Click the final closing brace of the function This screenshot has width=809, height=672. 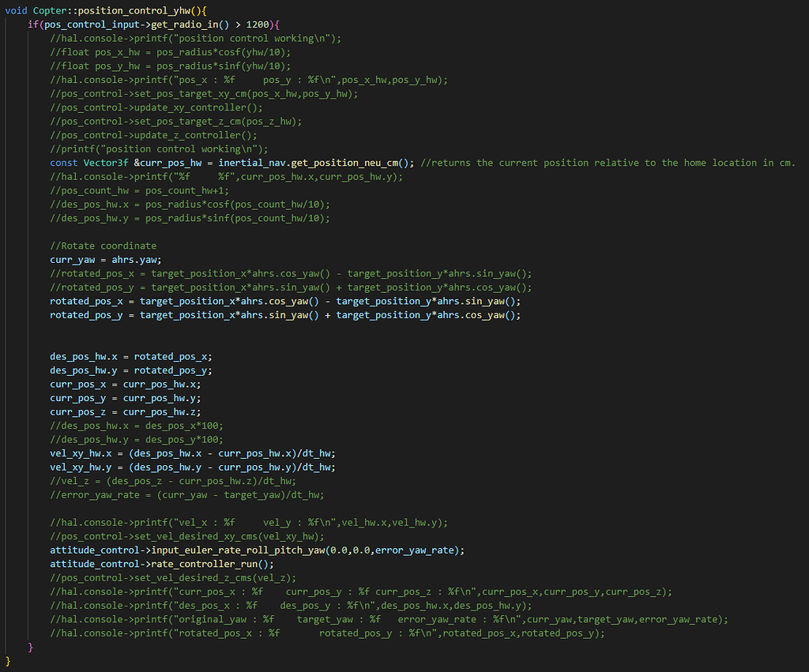tap(8, 660)
